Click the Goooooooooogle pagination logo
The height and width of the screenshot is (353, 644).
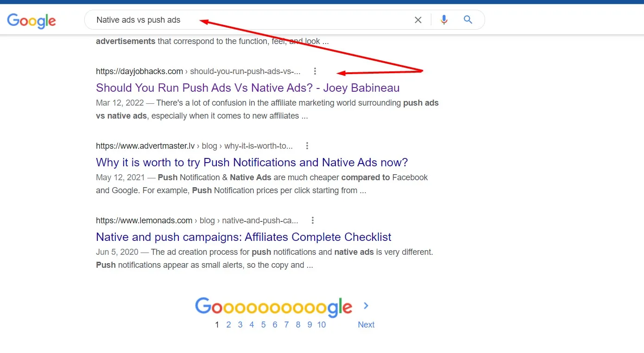[273, 307]
